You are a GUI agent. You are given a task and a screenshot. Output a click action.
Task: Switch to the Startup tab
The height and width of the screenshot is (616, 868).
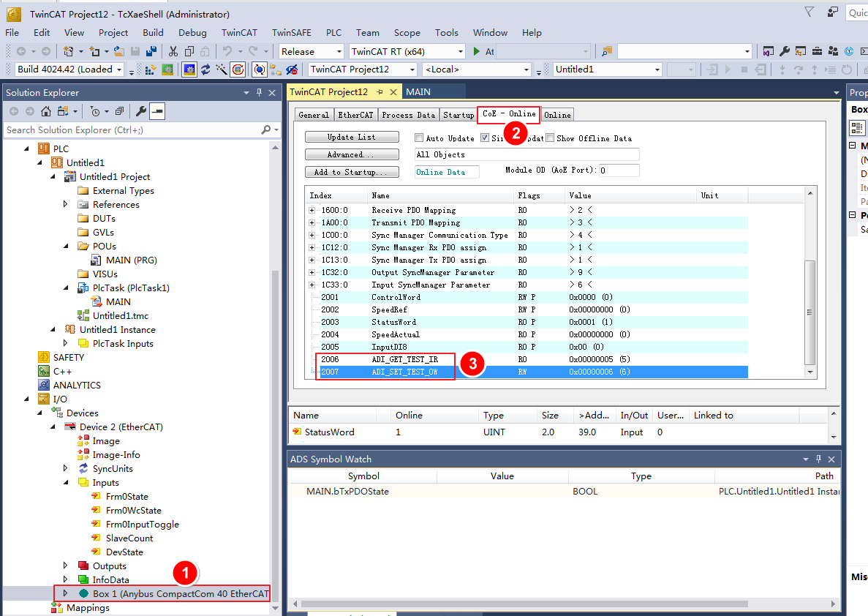[458, 115]
